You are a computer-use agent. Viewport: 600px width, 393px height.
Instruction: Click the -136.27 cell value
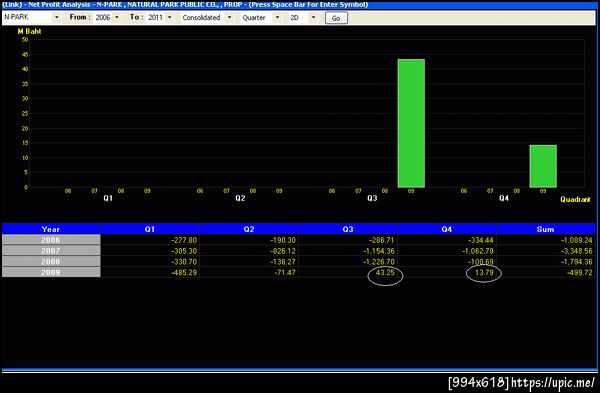[x=283, y=262]
